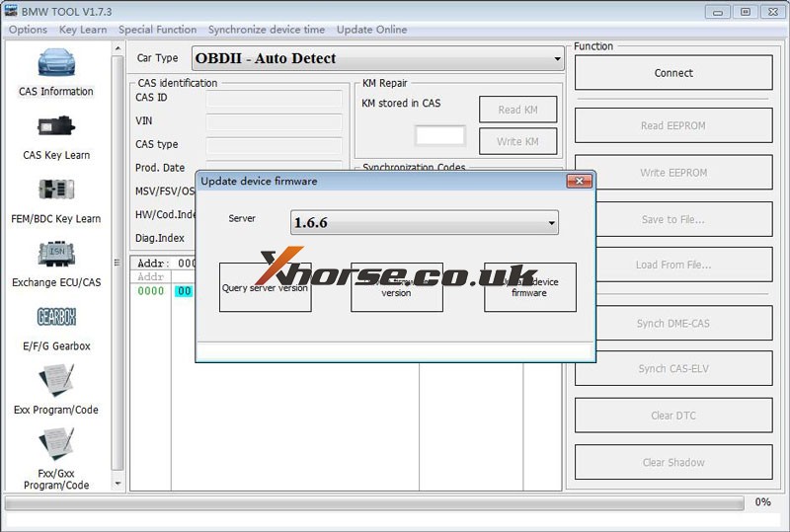Viewport: 790px width, 532px height.
Task: Click the VIN field
Action: pyautogui.click(x=275, y=121)
